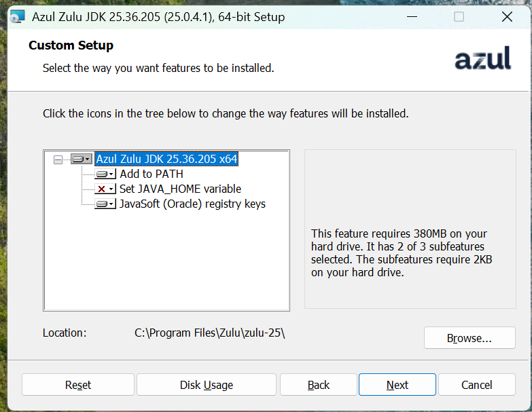Go Back to previous setup page

pos(319,385)
